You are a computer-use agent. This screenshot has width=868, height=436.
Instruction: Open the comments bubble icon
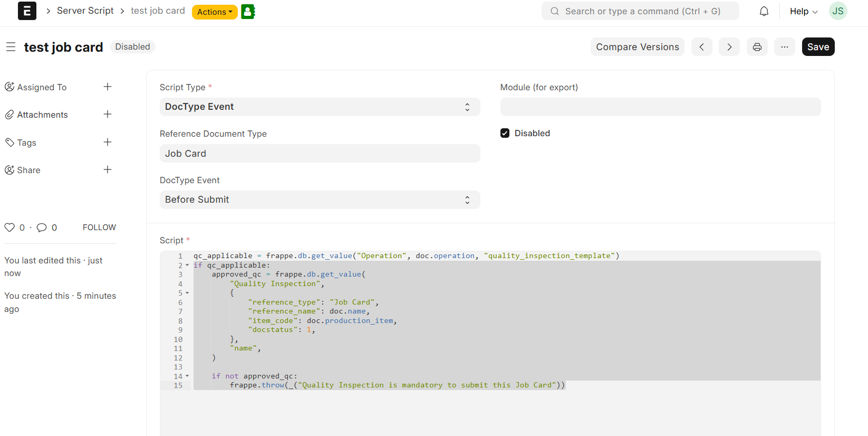point(42,228)
